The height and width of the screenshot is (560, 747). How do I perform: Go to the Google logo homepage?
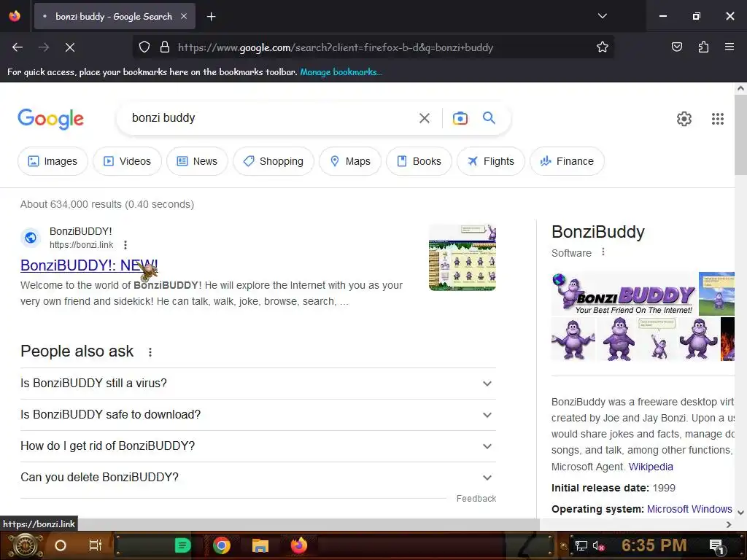coord(50,119)
